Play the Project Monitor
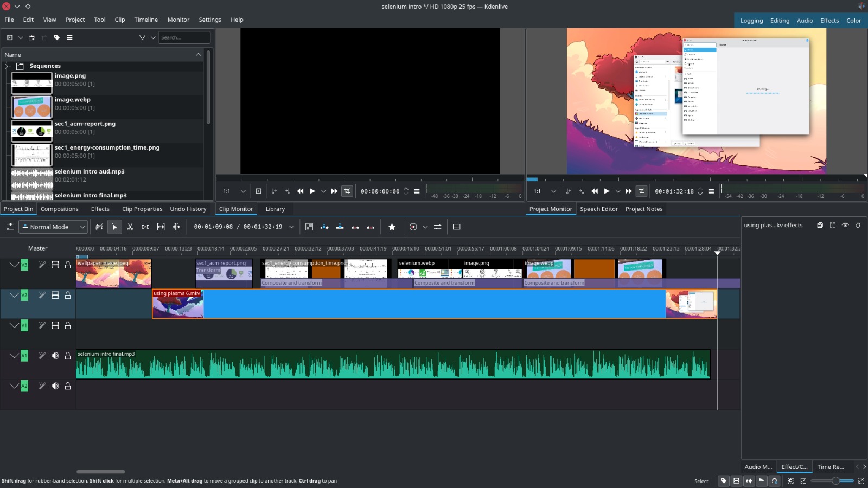868x488 pixels. (607, 191)
